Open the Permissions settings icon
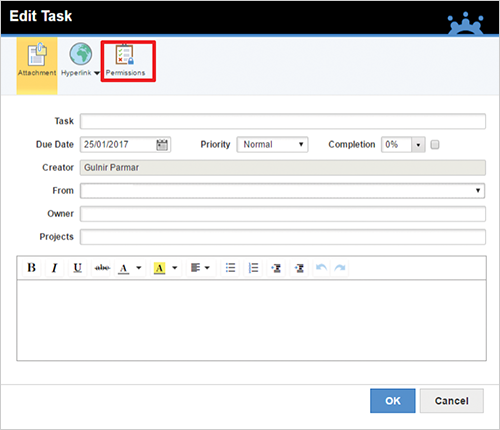This screenshot has width=500, height=430. pos(124,54)
